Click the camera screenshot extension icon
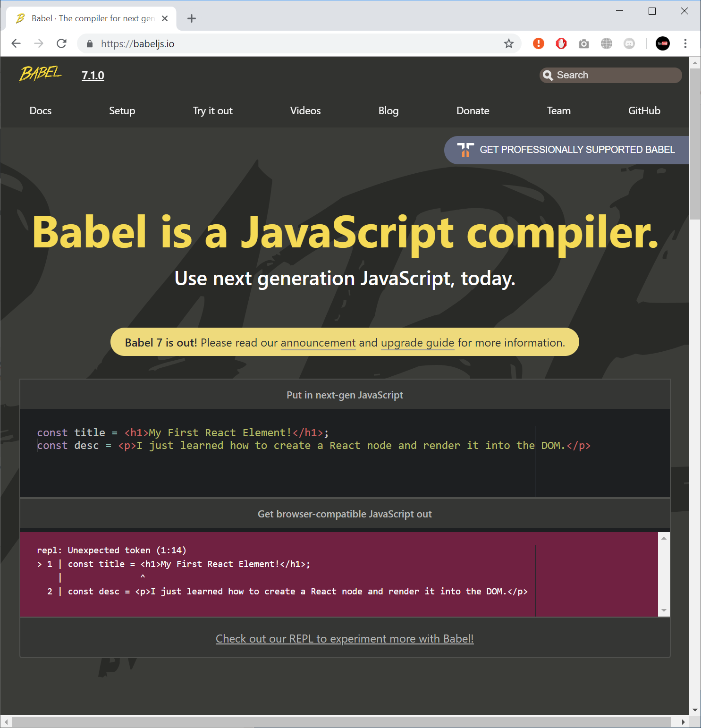Image resolution: width=701 pixels, height=728 pixels. (583, 43)
